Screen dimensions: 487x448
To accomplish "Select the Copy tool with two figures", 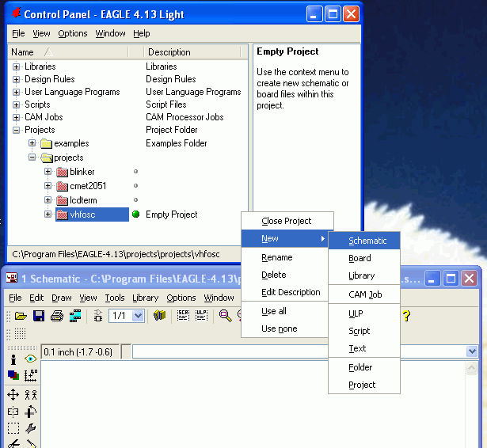I will (31, 395).
